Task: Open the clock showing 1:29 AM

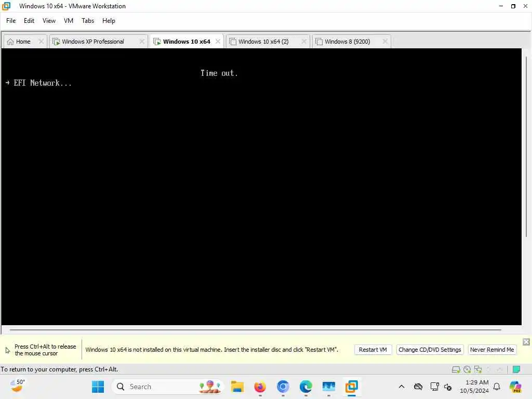Action: click(x=474, y=387)
